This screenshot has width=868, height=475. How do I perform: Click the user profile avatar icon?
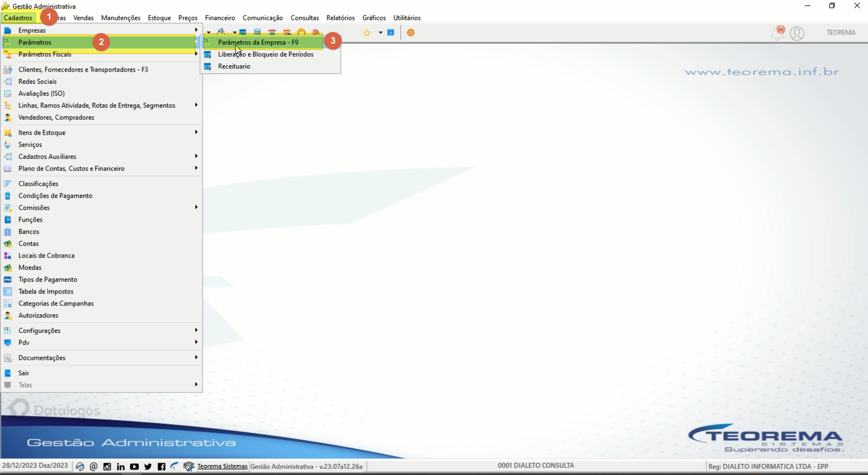click(797, 33)
